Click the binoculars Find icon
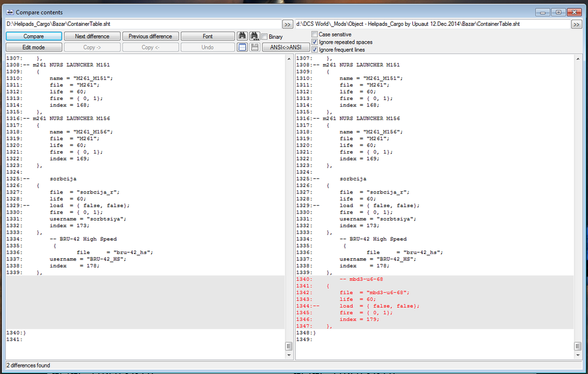 click(x=242, y=36)
